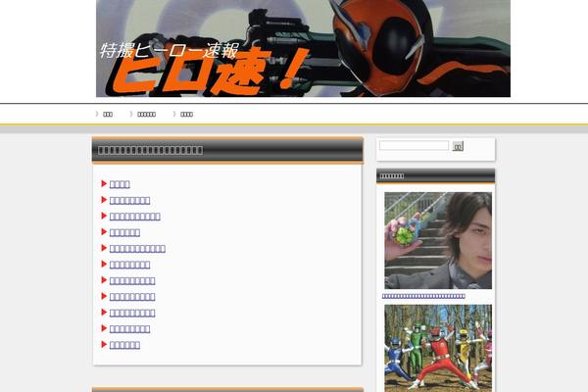Open the thumbnail of man holding green gadget
The height and width of the screenshot is (392, 588).
click(x=438, y=240)
